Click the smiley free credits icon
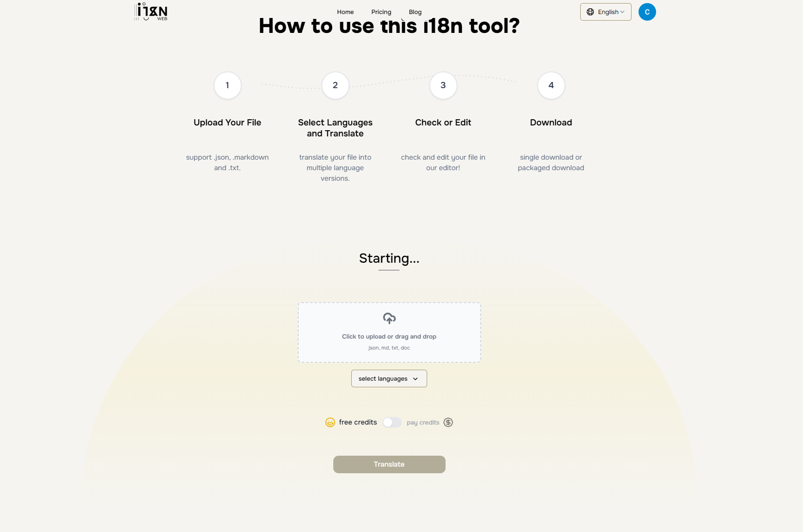Viewport: 803px width, 532px height. click(x=330, y=422)
